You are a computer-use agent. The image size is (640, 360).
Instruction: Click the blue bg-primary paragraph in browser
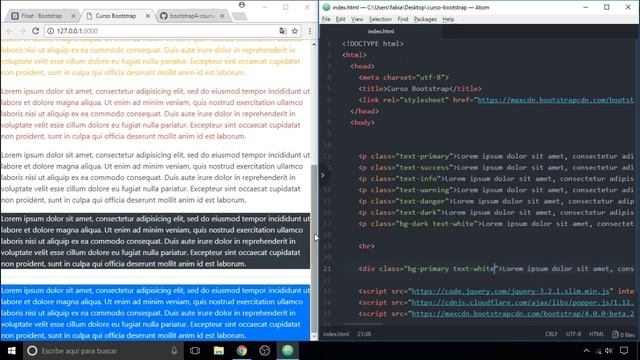point(155,313)
